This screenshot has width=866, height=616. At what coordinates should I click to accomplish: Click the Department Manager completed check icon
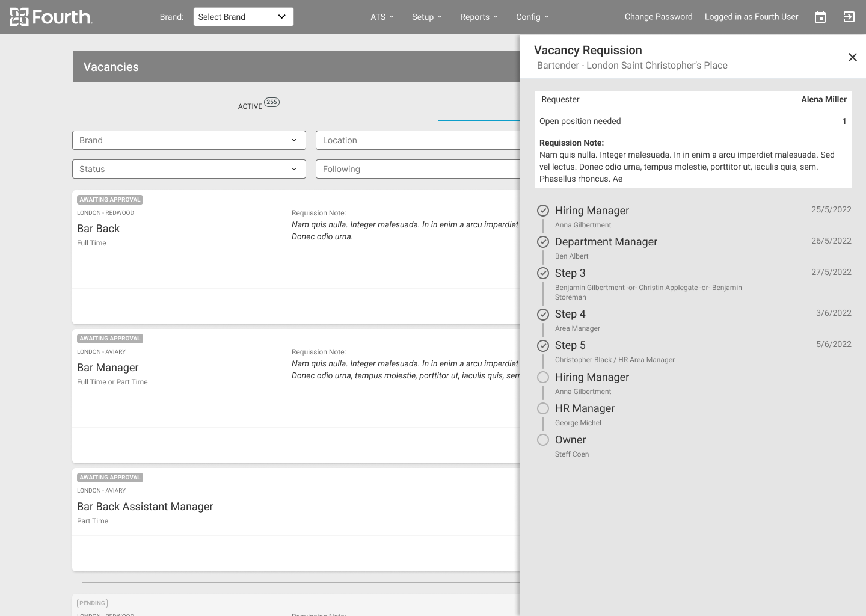click(543, 242)
